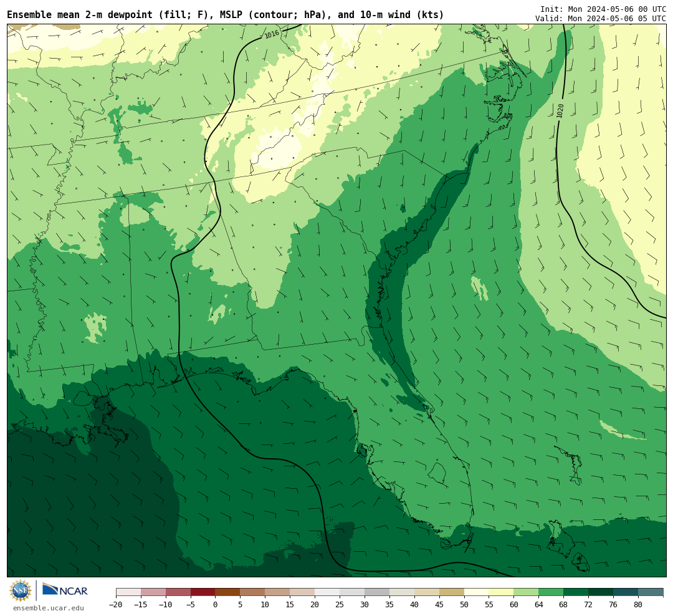This screenshot has width=673, height=616.
Task: Select the Valid time text
Action: (x=601, y=19)
